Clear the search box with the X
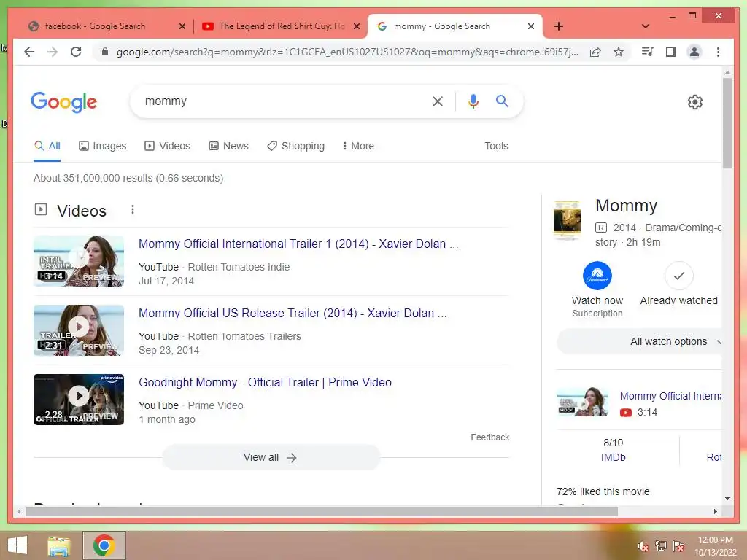The height and width of the screenshot is (560, 747). click(438, 101)
